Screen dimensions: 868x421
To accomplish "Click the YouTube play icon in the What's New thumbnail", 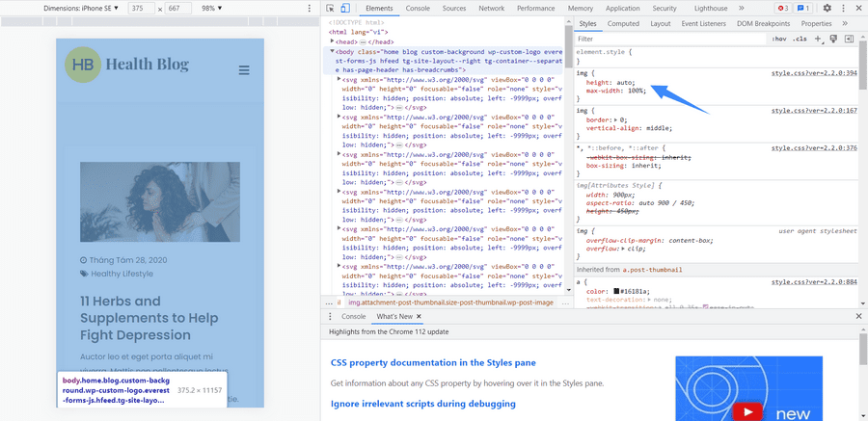I will 746,412.
